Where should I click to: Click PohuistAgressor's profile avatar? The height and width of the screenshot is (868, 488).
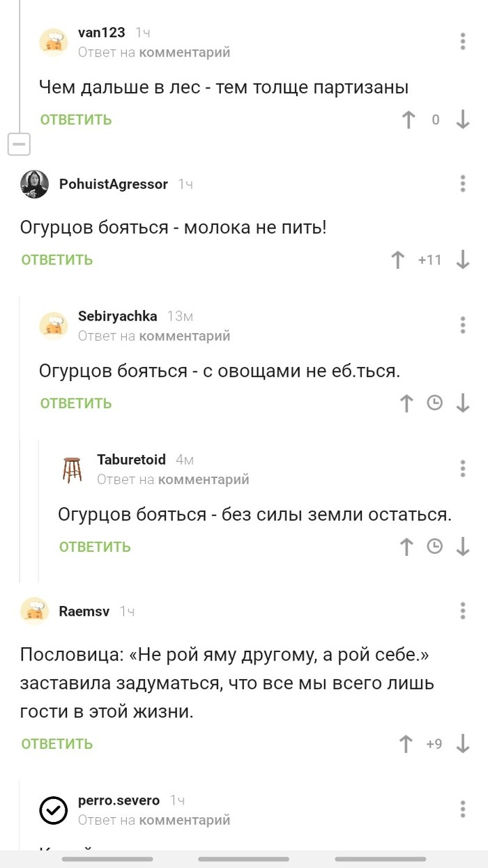(35, 184)
